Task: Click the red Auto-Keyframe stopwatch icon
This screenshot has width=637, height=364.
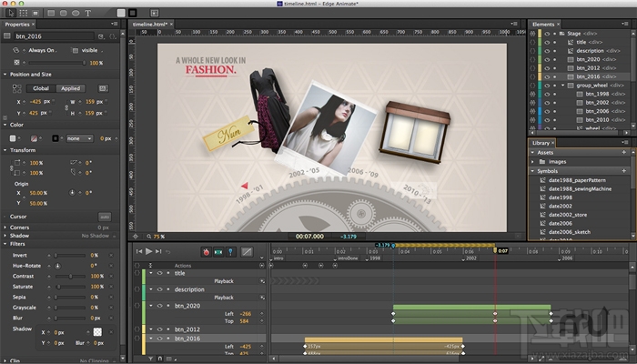Action: click(207, 250)
